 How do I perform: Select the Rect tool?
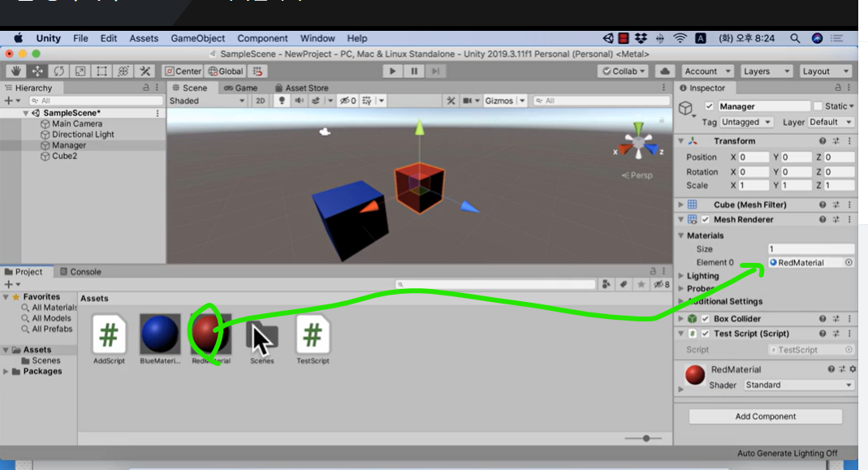point(101,71)
